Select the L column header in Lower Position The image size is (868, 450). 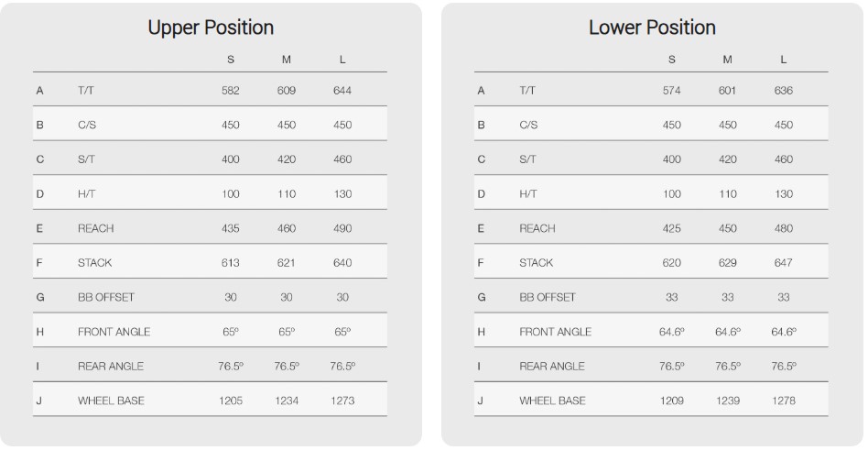tap(784, 60)
